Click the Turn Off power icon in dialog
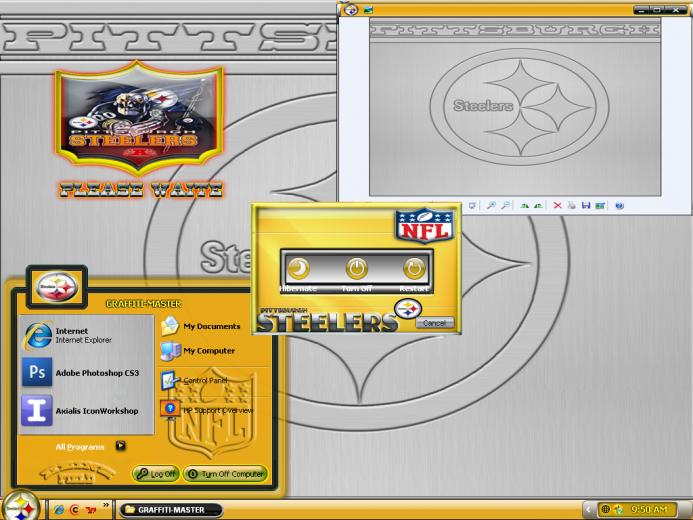The height and width of the screenshot is (520, 693). [x=357, y=268]
